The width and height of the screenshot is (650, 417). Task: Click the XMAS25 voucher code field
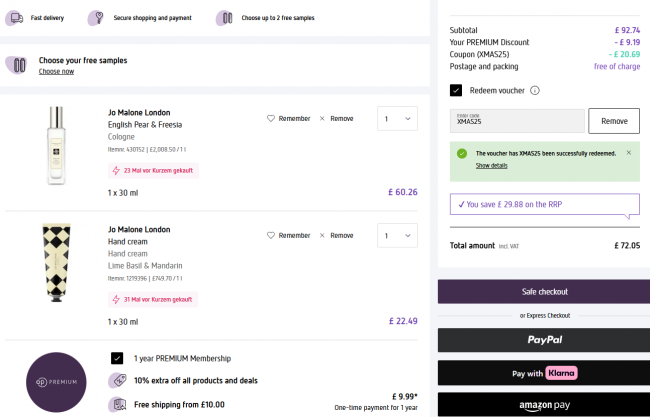pyautogui.click(x=517, y=121)
